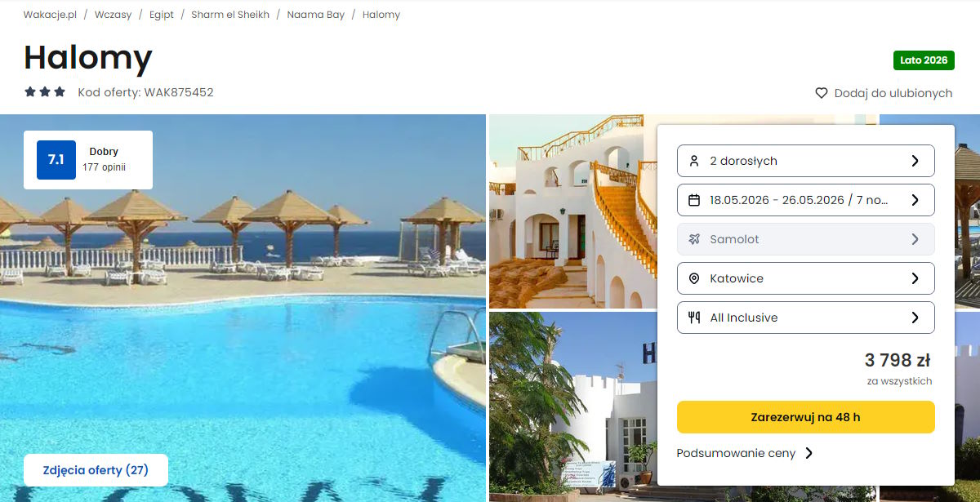Click the blue 7.1 rating score badge
980x502 pixels.
click(x=56, y=160)
